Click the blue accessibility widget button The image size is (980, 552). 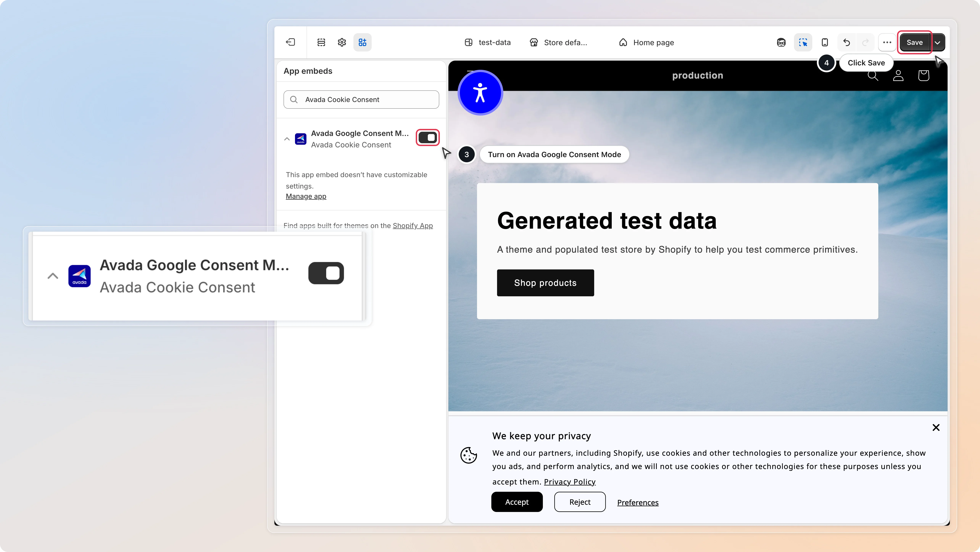point(480,92)
